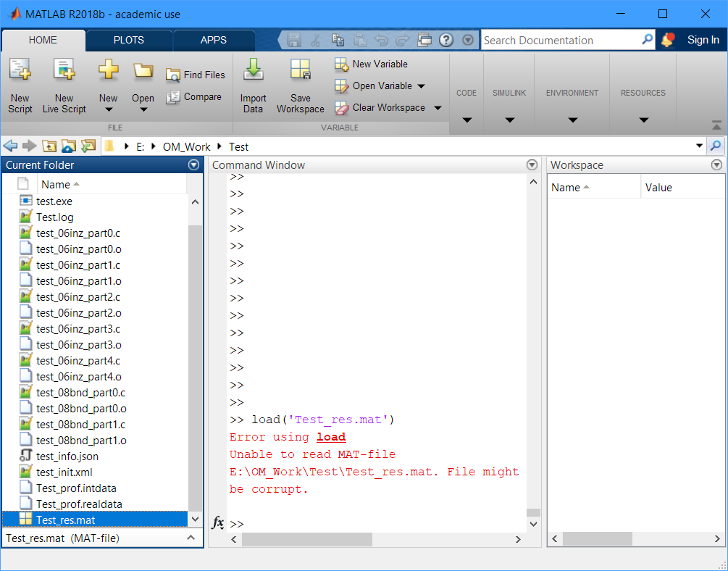Click the Up One Level folder icon
The width and height of the screenshot is (728, 571).
pyautogui.click(x=49, y=146)
